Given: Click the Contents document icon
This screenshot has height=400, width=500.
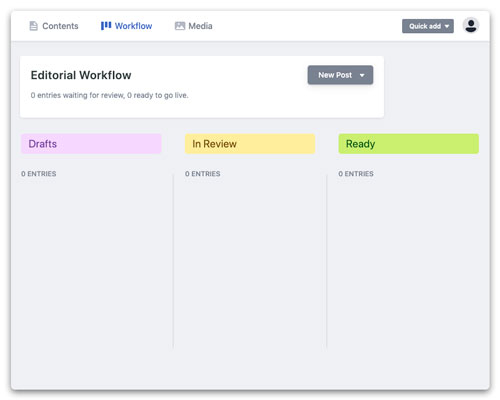Looking at the screenshot, I should (33, 26).
